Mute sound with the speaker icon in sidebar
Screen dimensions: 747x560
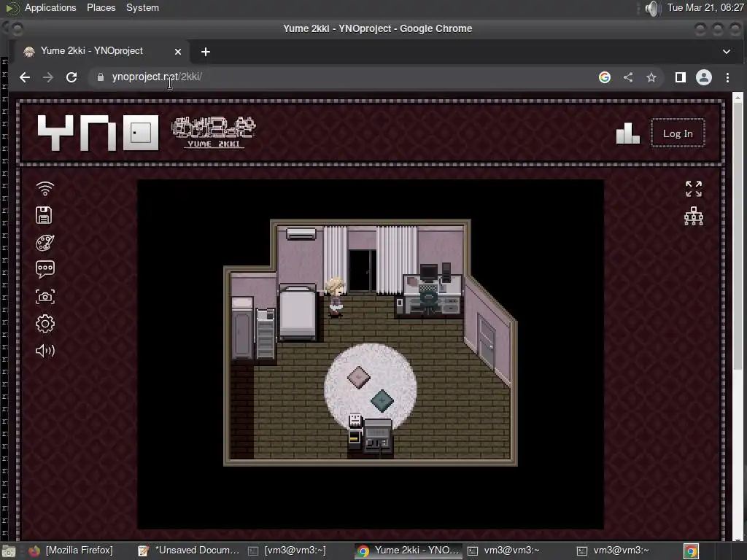(45, 351)
